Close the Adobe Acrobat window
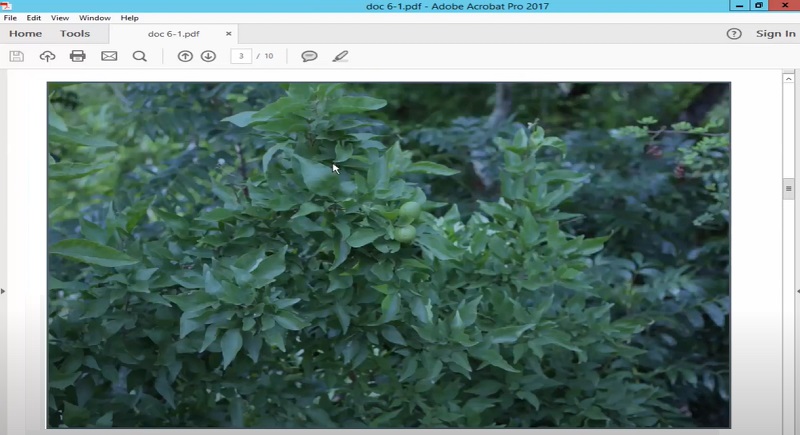Viewport: 800px width, 435px height. (785, 6)
